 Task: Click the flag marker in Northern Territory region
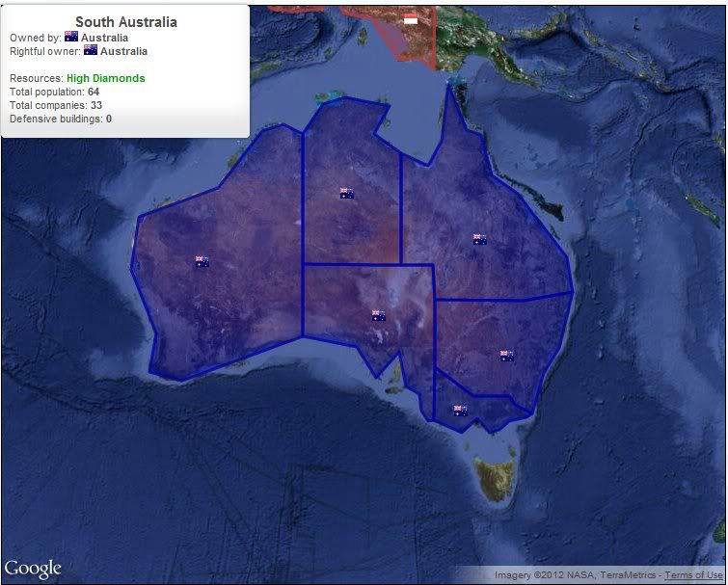(x=347, y=193)
